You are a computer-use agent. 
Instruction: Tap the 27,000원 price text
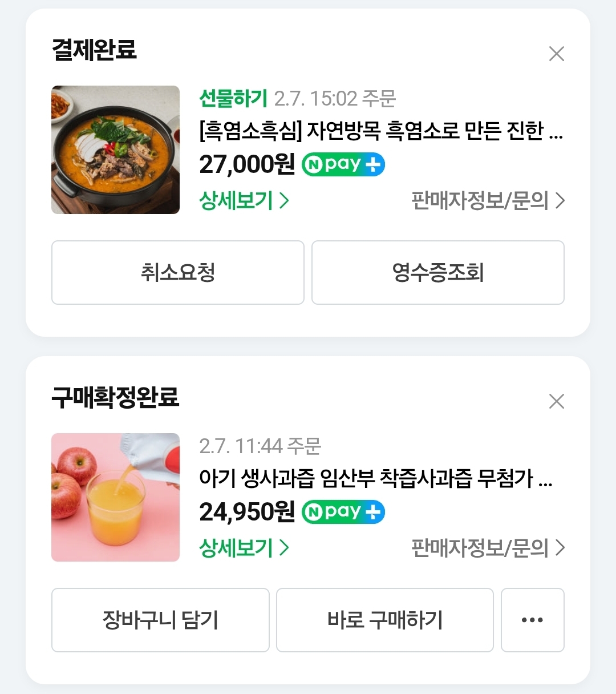coord(246,164)
